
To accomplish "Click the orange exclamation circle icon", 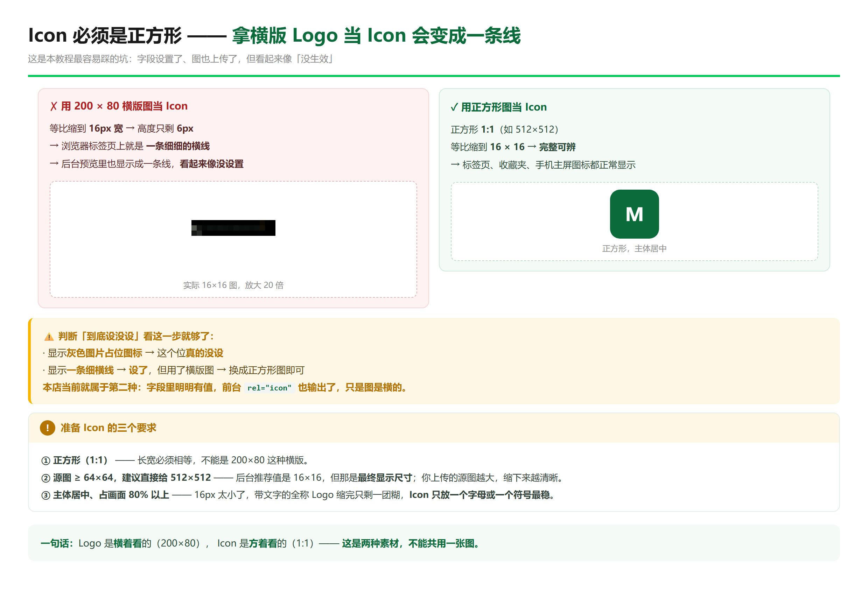I will 47,428.
